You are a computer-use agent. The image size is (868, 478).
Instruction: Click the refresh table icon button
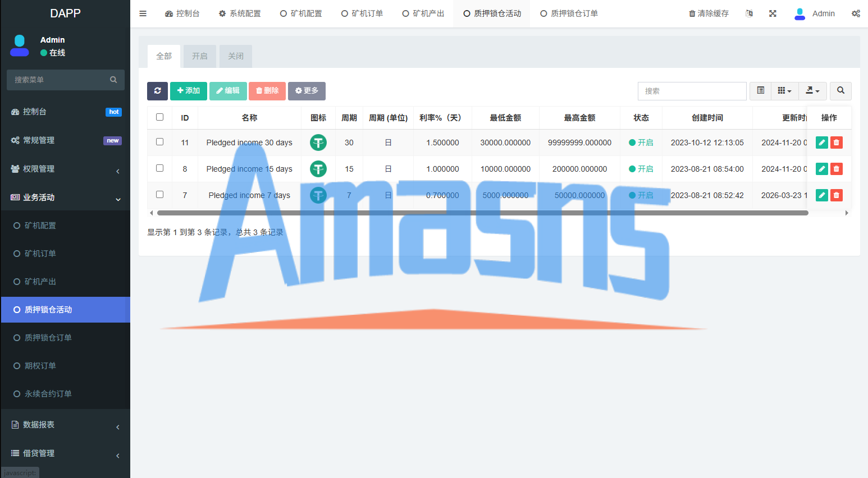coord(157,91)
